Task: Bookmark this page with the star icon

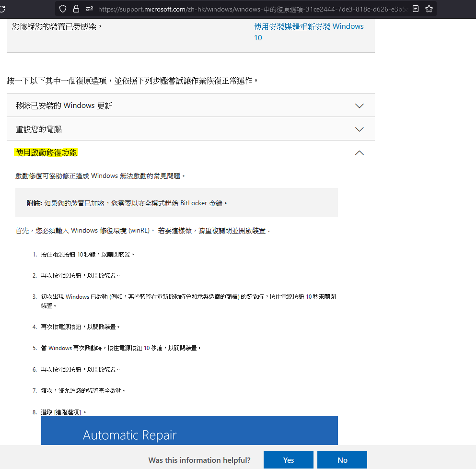Action: click(429, 9)
